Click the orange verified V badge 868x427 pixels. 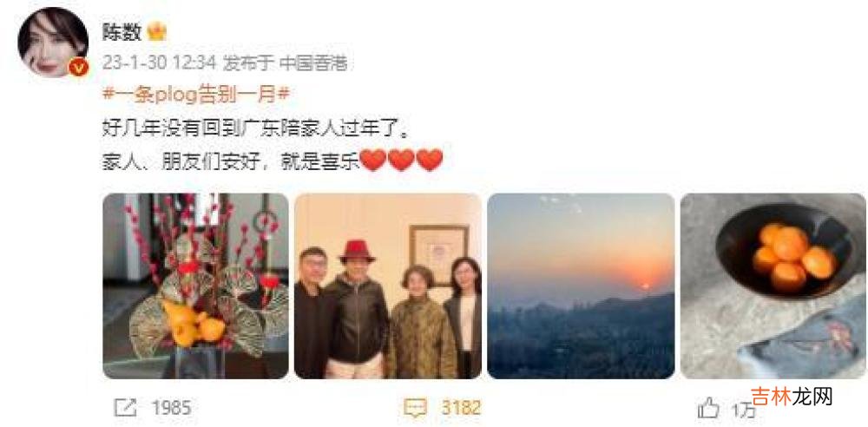[78, 68]
